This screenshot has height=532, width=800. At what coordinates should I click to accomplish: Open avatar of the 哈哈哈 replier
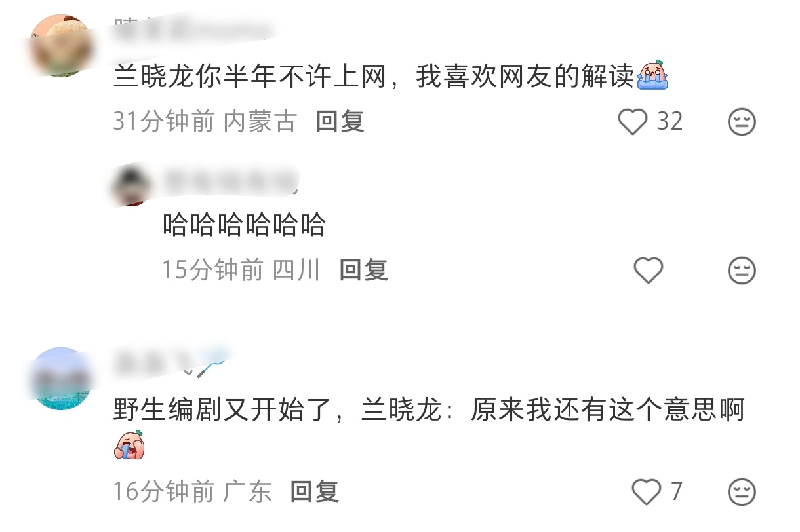tap(132, 186)
